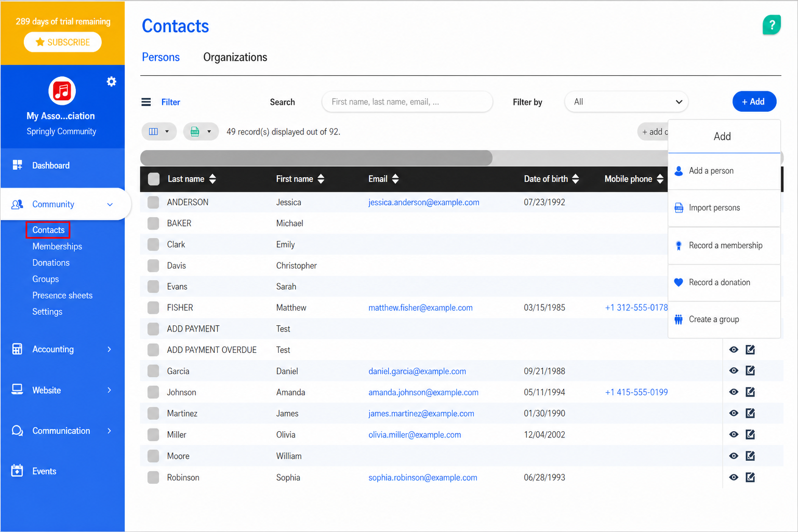
Task: Open the hamburger filter menu icon
Action: tap(147, 102)
